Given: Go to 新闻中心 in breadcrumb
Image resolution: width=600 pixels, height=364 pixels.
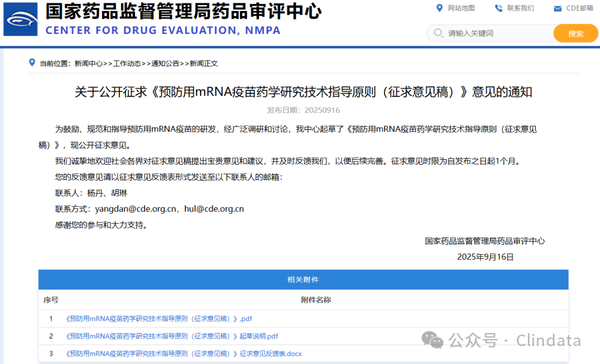Looking at the screenshot, I should [88, 63].
